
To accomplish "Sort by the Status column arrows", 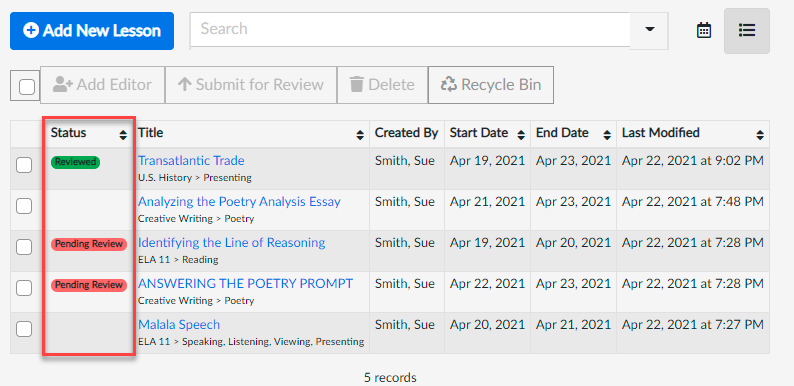I will (123, 135).
